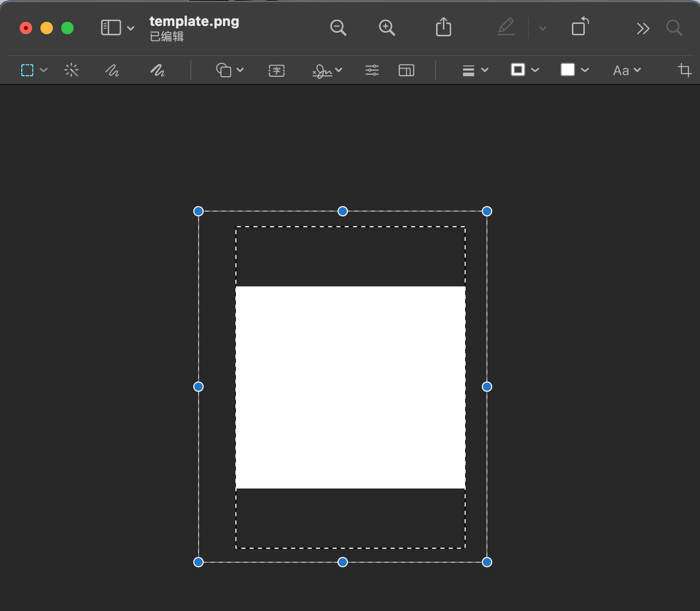Open selection tool type dropdown
700x611 pixels.
(x=44, y=70)
